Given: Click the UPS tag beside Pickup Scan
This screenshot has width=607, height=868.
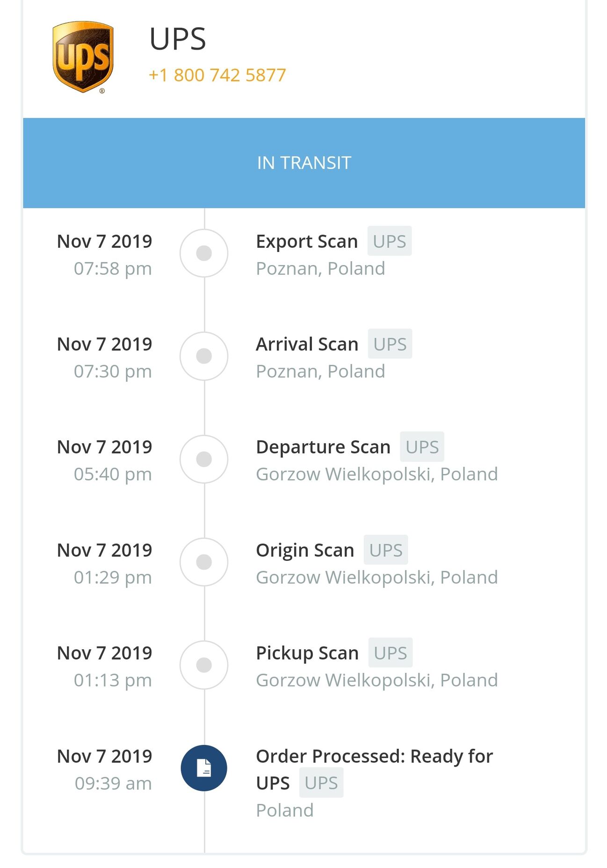Looking at the screenshot, I should point(390,653).
